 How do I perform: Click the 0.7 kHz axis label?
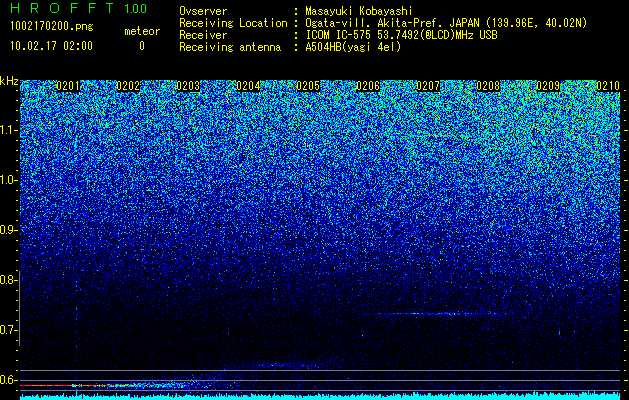(7, 330)
